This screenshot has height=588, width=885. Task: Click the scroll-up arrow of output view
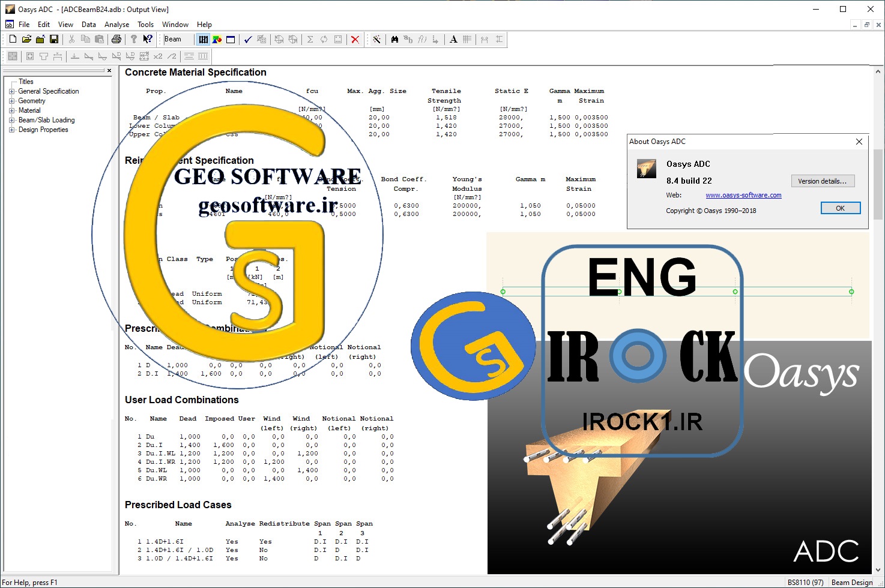point(879,70)
